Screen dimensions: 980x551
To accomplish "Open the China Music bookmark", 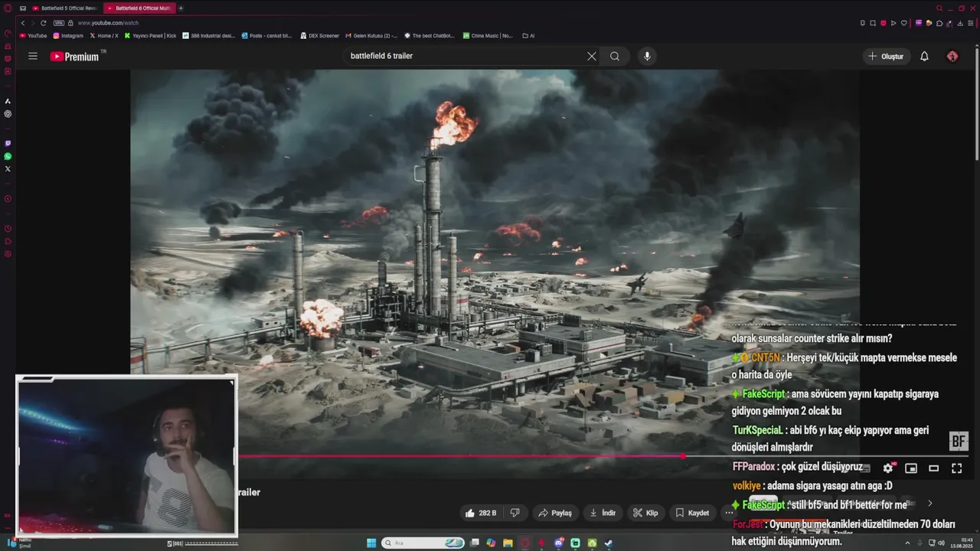I will click(488, 35).
